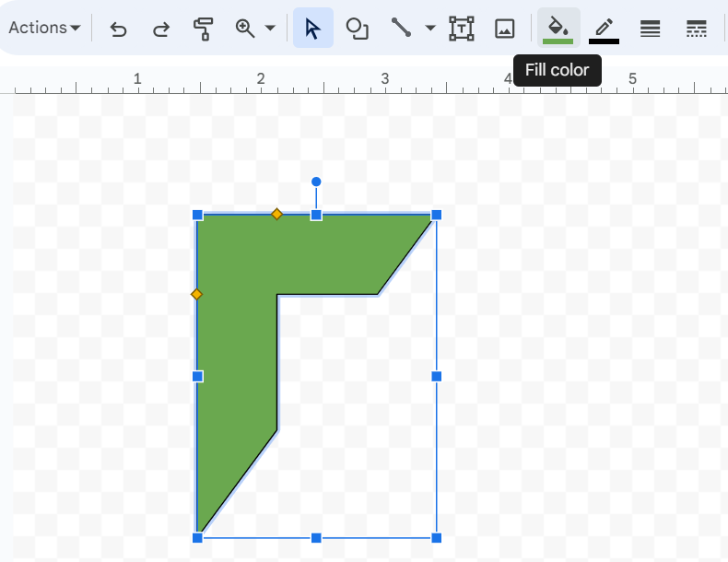728x562 pixels.
Task: Click ruler mark labeled 2
Action: [261, 79]
